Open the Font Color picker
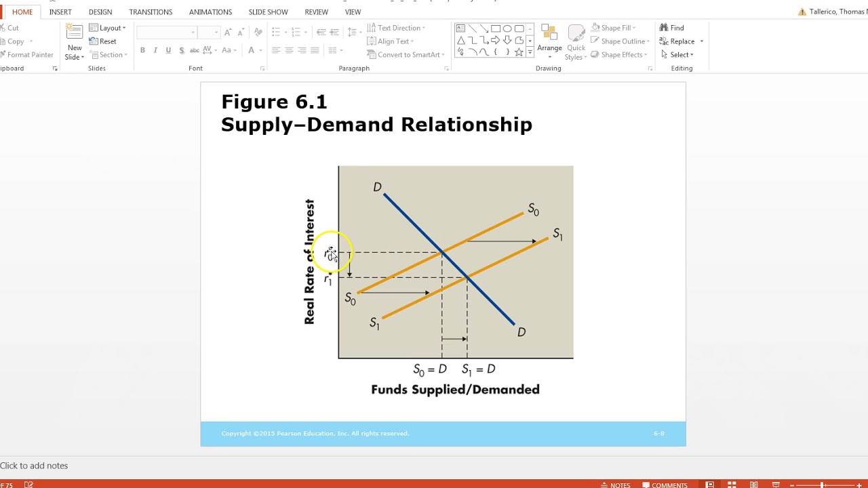The image size is (868, 488). (254, 50)
